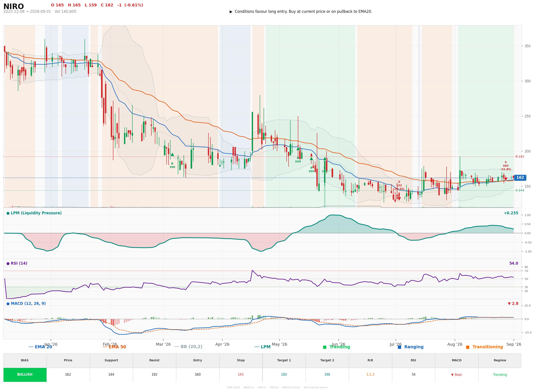Click the Conditions favour long entry message
The height and width of the screenshot is (392, 535).
coord(303,12)
